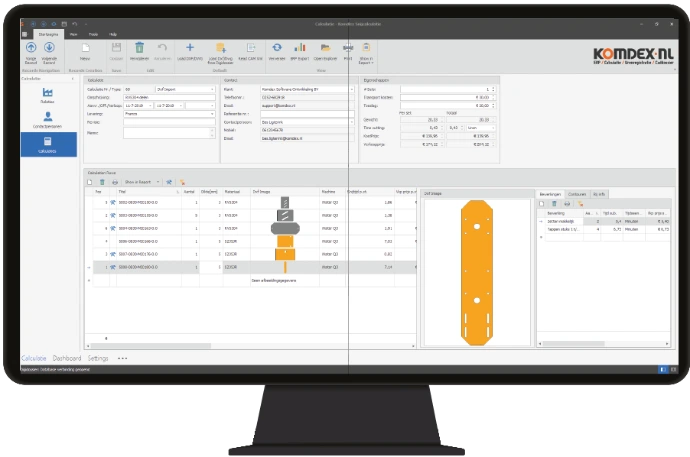This screenshot has width=690, height=457.
Task: Select the second row in Bewerkingen list
Action: [x=603, y=230]
